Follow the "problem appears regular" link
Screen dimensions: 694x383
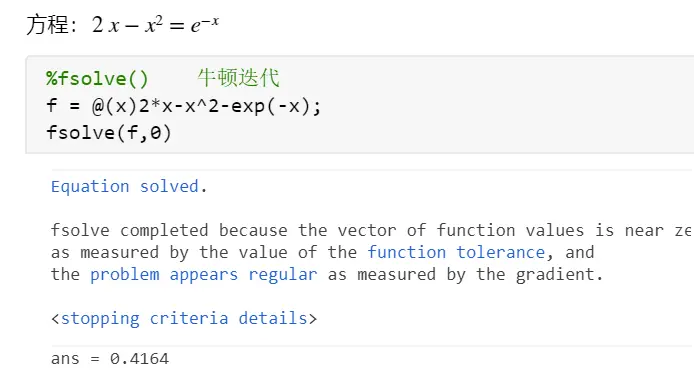point(204,275)
